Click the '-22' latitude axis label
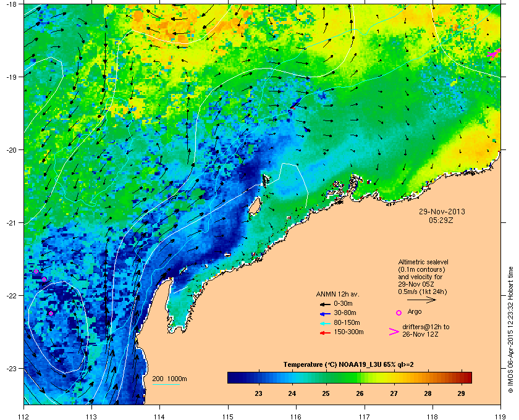Image resolution: width=519 pixels, height=420 pixels. tap(12, 296)
